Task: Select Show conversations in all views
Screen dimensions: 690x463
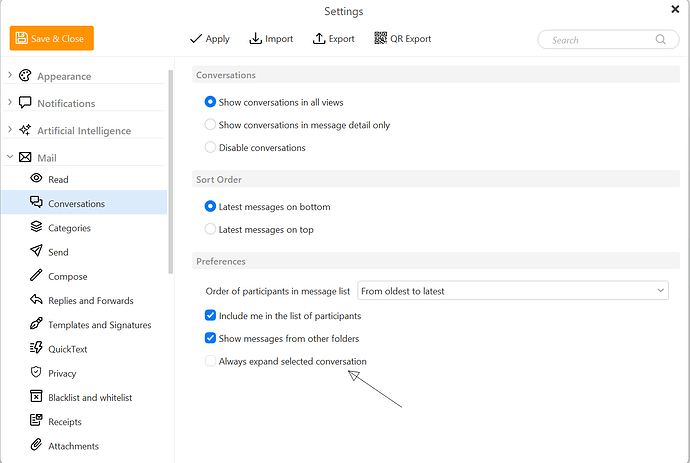Action: (210, 102)
